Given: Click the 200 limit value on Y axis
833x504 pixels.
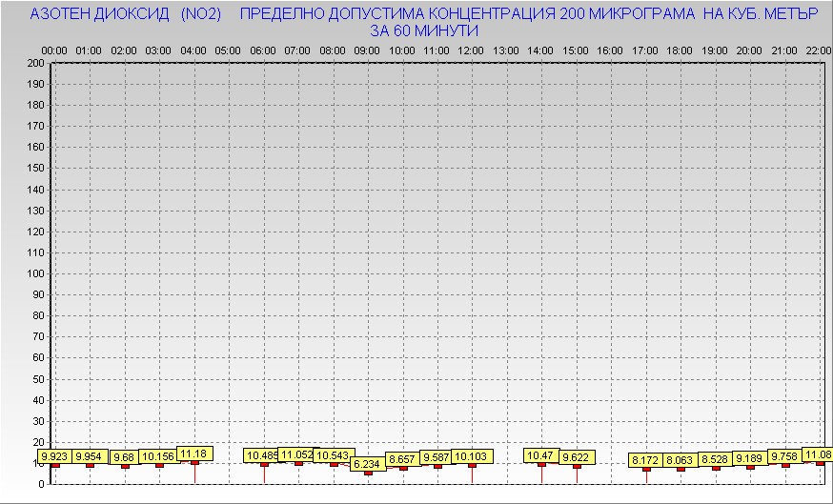Looking at the screenshot, I should point(36,63).
